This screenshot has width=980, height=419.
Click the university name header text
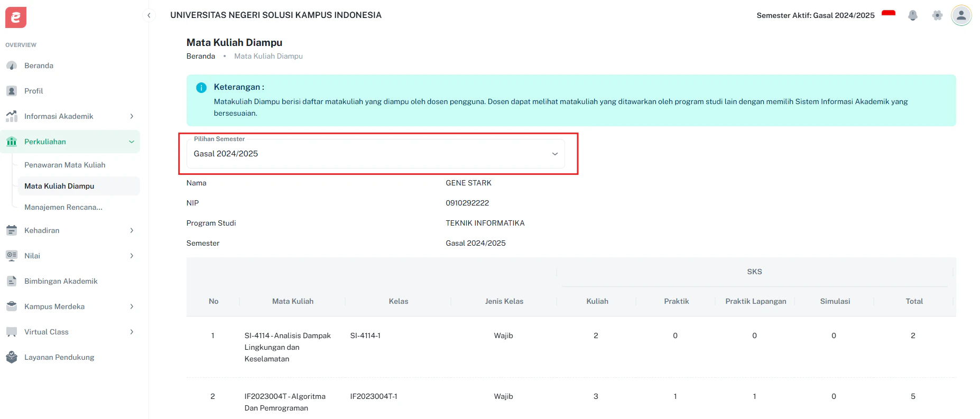tap(276, 15)
